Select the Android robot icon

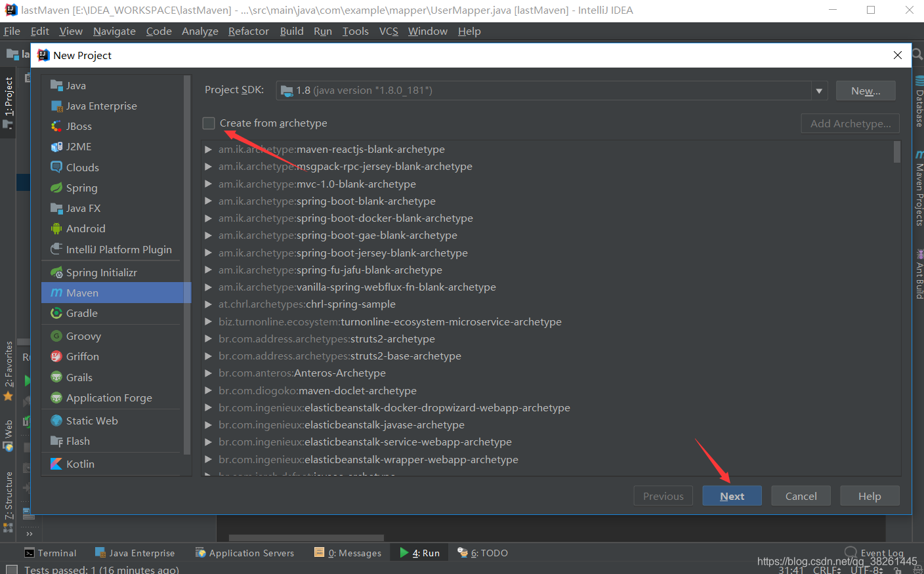tap(56, 228)
